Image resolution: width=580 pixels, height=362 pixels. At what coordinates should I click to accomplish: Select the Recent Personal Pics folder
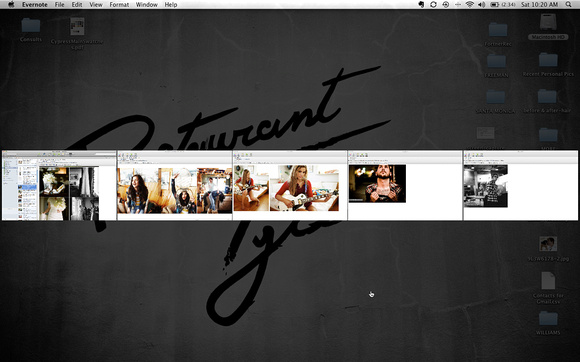(x=548, y=64)
